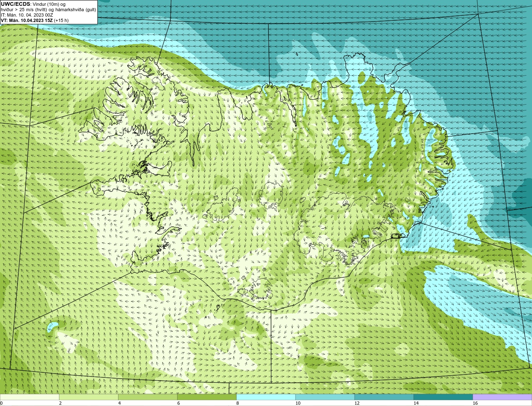The width and height of the screenshot is (532, 406).
Task: Click the "UWC/ECDS: Vindur (10m) og" title line
Action: click(x=33, y=4)
